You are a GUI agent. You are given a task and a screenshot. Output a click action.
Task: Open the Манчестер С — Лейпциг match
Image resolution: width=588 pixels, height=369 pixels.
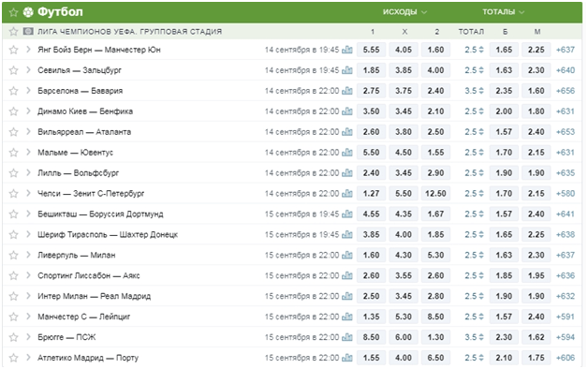(83, 317)
